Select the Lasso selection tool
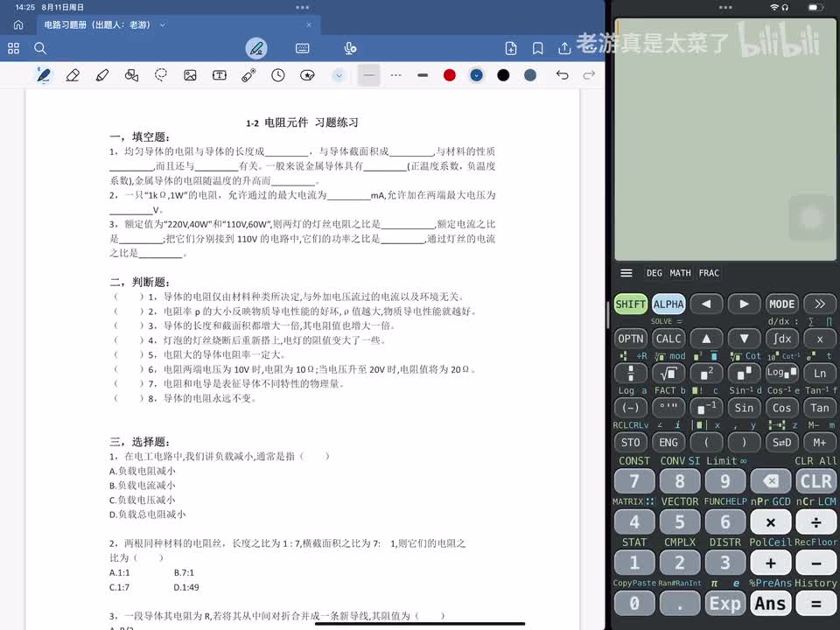Viewport: 840px width, 630px height. pos(161,75)
